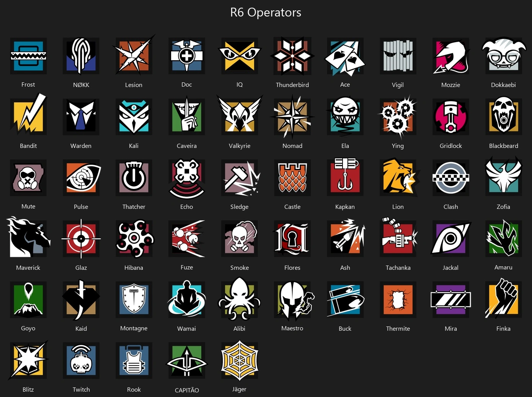Image resolution: width=532 pixels, height=397 pixels.
Task: Click the Alibi octopus icon
Action: point(240,299)
